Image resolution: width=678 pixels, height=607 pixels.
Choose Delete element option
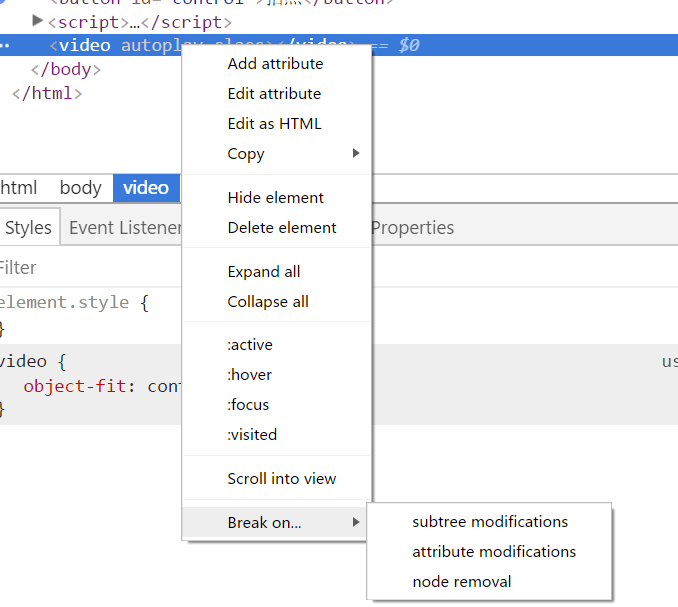point(282,227)
